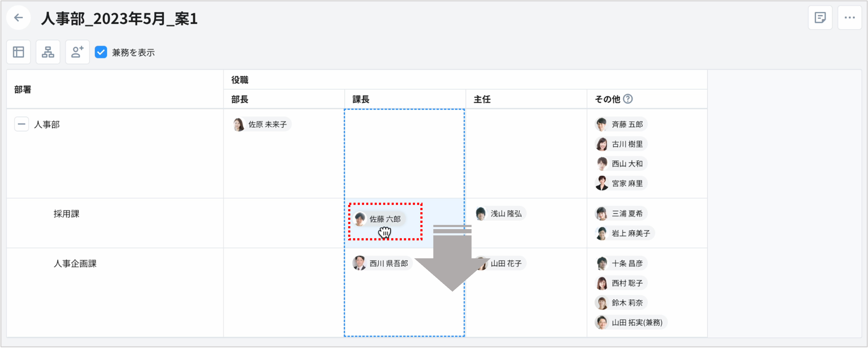Click the 課長 column header
The height and width of the screenshot is (348, 868).
click(x=361, y=99)
